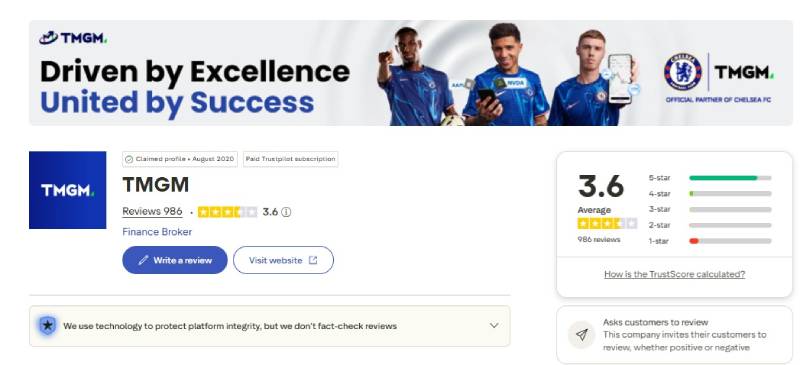800x365 pixels.
Task: Expand the platform integrity notice chevron
Action: pyautogui.click(x=493, y=326)
